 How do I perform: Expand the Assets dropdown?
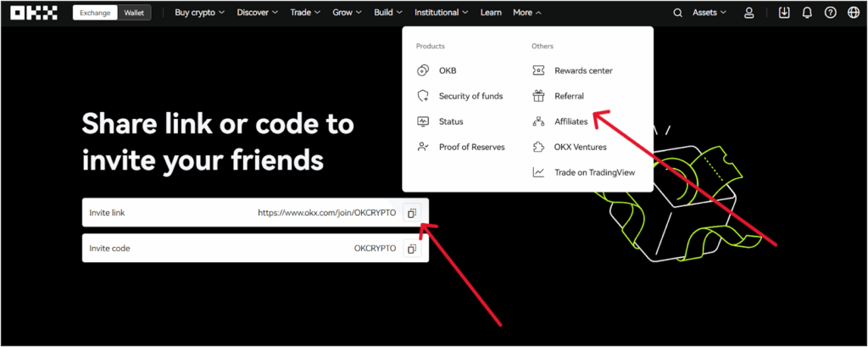(709, 13)
